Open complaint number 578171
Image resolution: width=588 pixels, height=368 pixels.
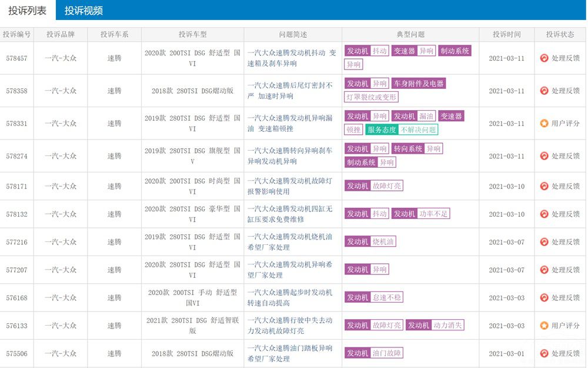pos(16,186)
